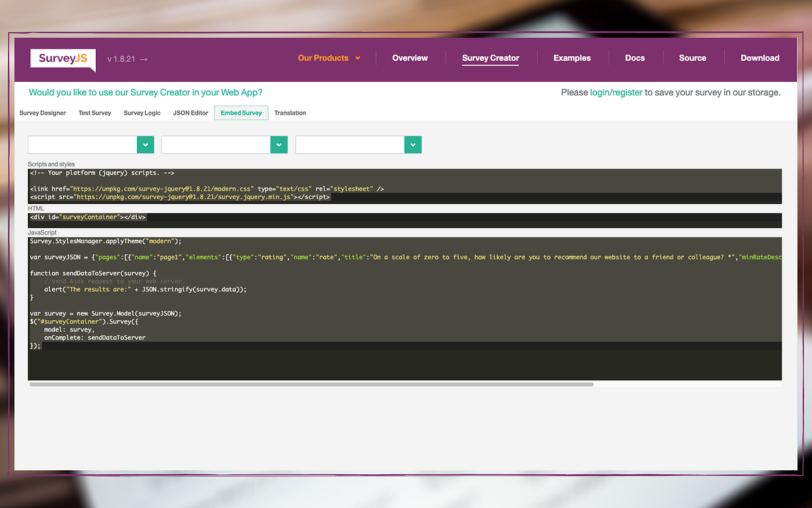Select the Embed Survey tab
Screen dimensions: 812x508
coord(241,113)
